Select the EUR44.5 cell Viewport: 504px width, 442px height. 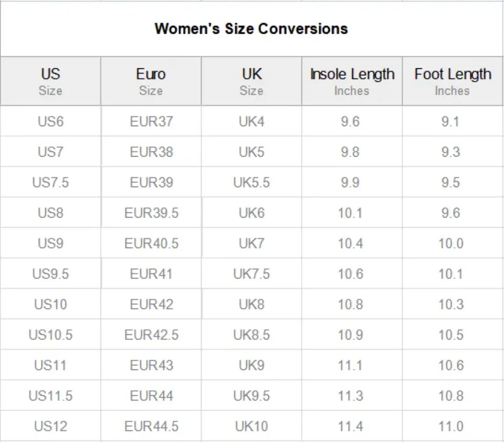coord(151,426)
